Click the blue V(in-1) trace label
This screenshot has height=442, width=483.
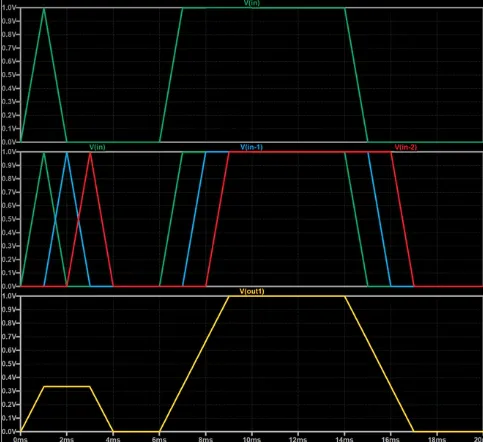tap(251, 147)
